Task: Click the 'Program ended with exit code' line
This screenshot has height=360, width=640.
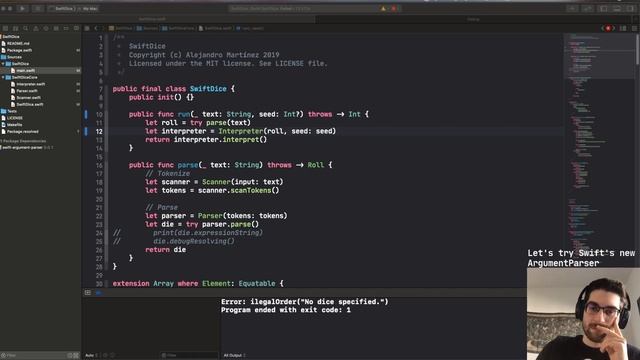Action: coord(286,310)
